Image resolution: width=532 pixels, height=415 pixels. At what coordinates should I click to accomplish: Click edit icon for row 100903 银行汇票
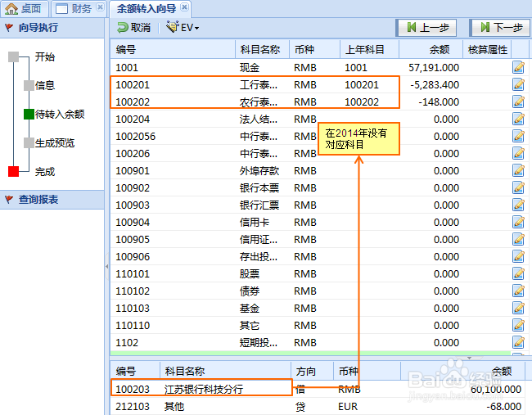coord(518,205)
